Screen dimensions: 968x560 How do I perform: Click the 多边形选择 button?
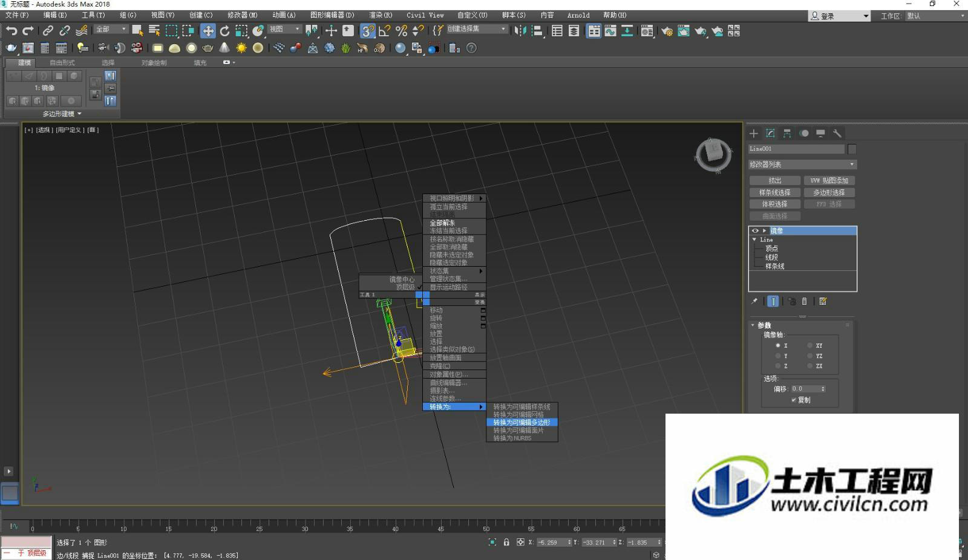(829, 192)
